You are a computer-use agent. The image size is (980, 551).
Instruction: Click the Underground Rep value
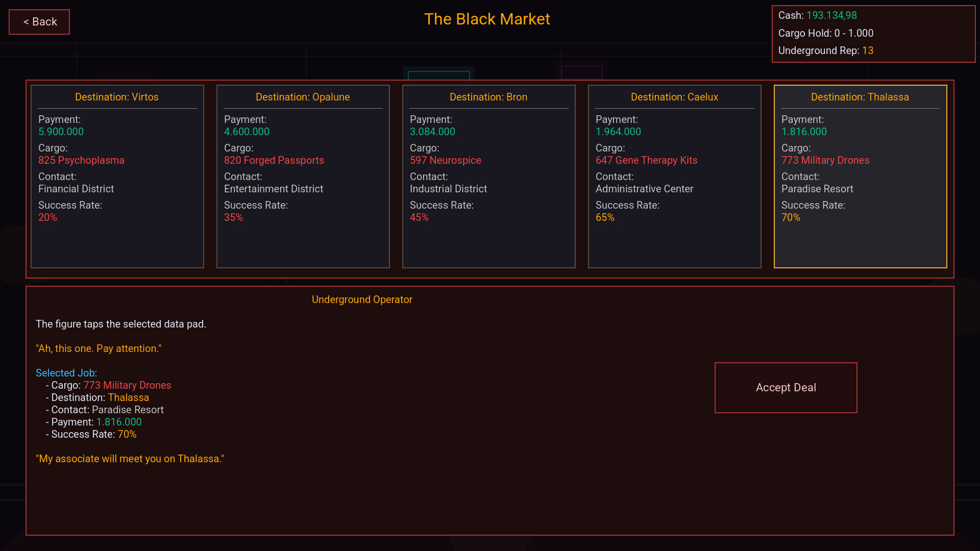coord(868,51)
